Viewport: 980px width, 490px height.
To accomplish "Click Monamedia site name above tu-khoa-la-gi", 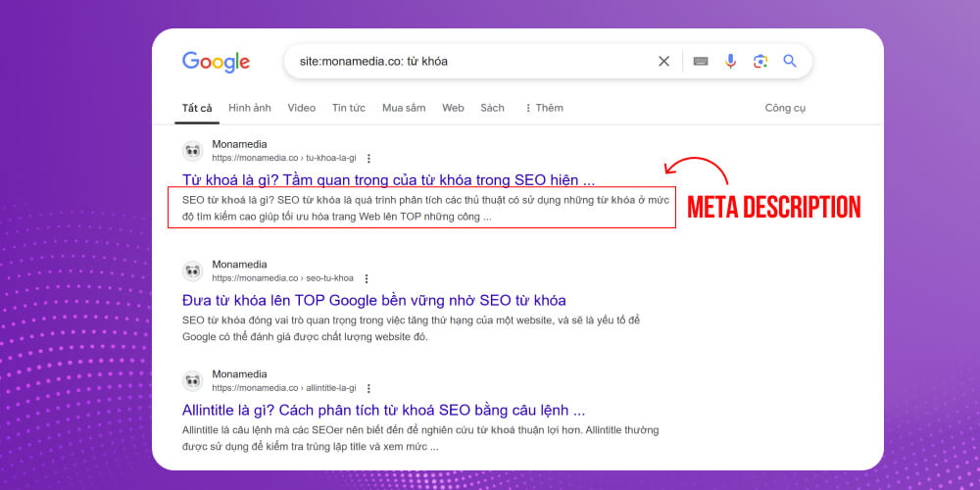I will 239,144.
